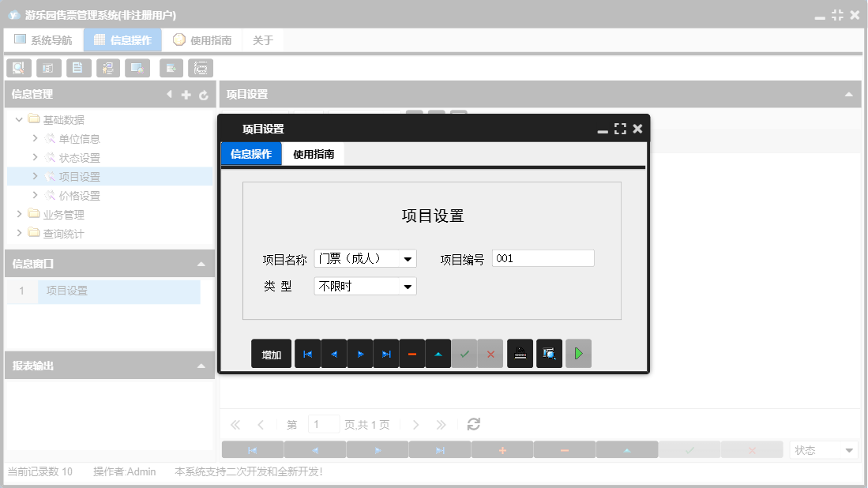Open the 系统导航 tab
The height and width of the screenshot is (488, 868).
43,39
